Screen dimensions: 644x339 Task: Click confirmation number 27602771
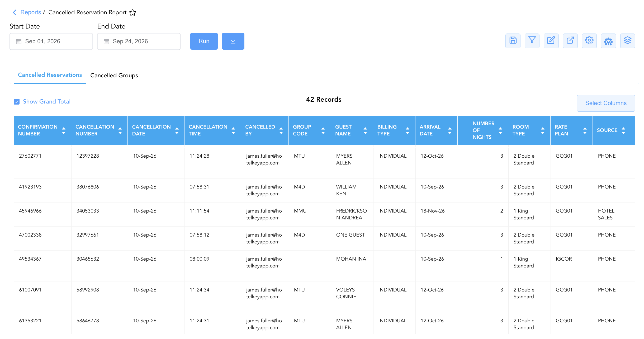30,156
